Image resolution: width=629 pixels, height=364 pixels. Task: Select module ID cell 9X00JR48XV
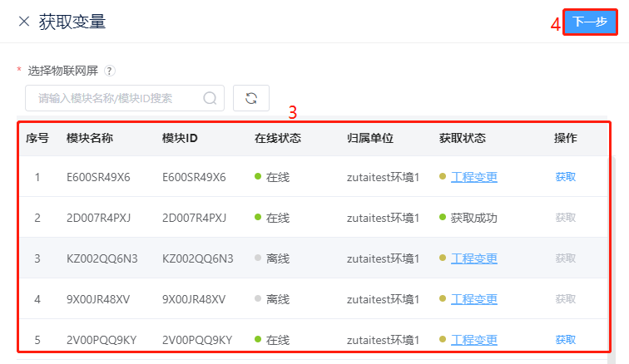(x=194, y=299)
